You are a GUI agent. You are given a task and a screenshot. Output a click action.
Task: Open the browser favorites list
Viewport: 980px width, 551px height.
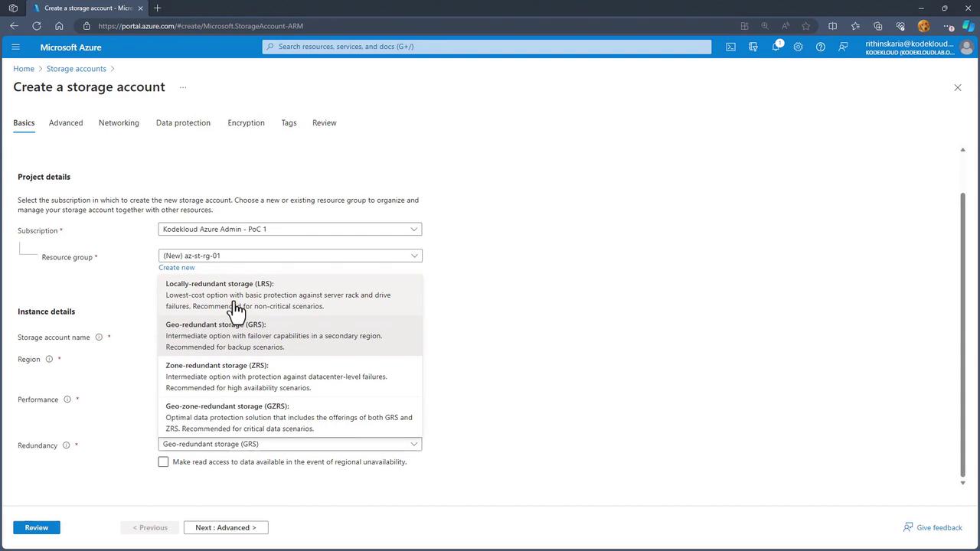point(855,26)
